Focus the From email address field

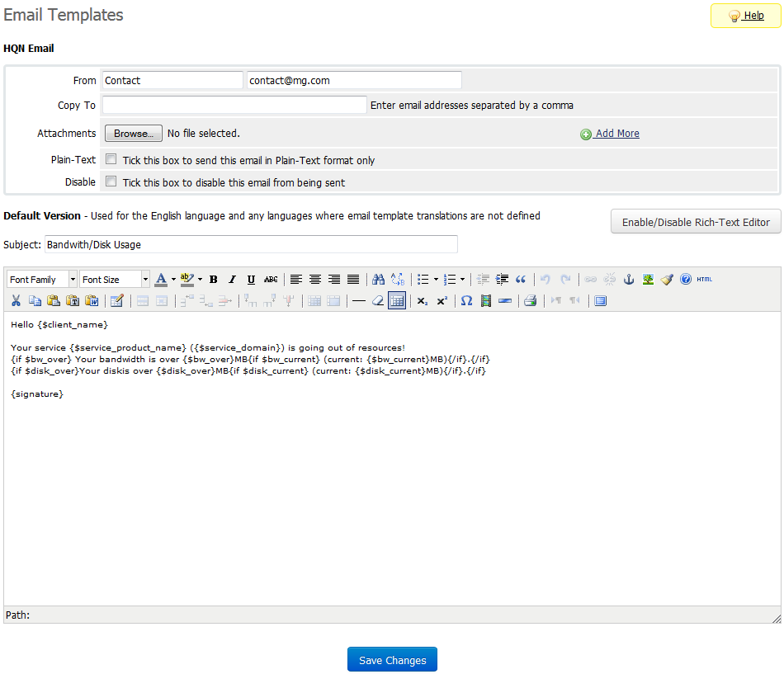pos(354,81)
